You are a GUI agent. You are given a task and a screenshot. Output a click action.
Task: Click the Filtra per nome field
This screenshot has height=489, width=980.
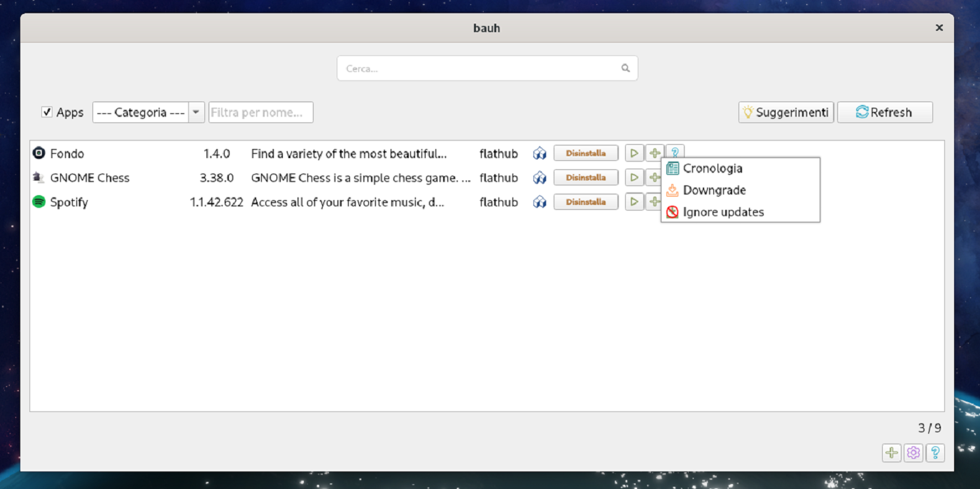(260, 112)
